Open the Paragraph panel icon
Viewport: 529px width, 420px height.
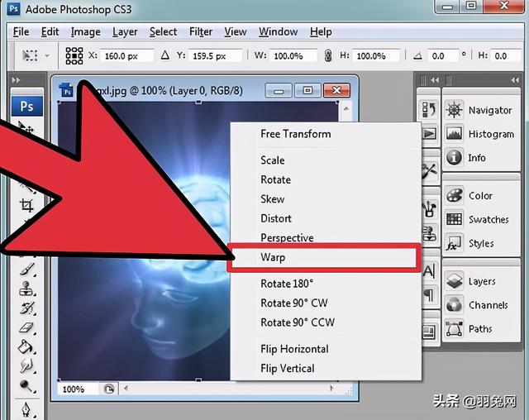pyautogui.click(x=430, y=295)
